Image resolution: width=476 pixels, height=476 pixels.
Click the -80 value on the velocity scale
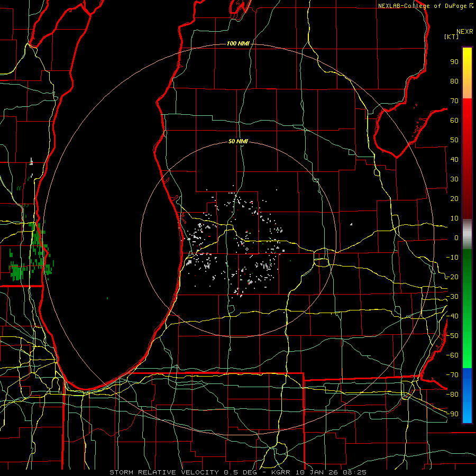452,395
